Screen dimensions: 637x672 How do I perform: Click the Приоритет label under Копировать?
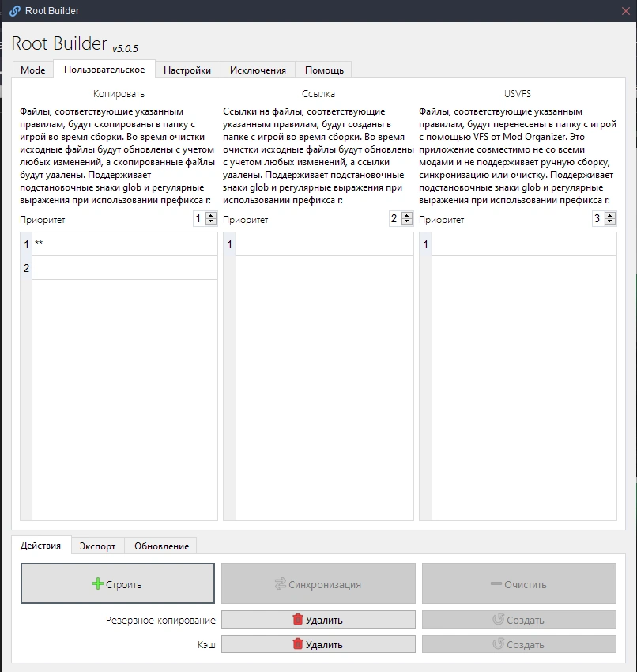click(x=43, y=220)
